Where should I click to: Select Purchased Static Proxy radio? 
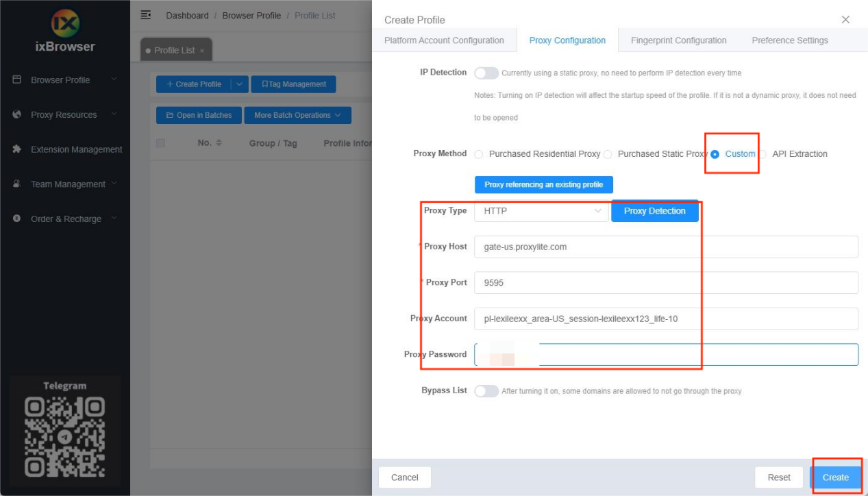(608, 154)
